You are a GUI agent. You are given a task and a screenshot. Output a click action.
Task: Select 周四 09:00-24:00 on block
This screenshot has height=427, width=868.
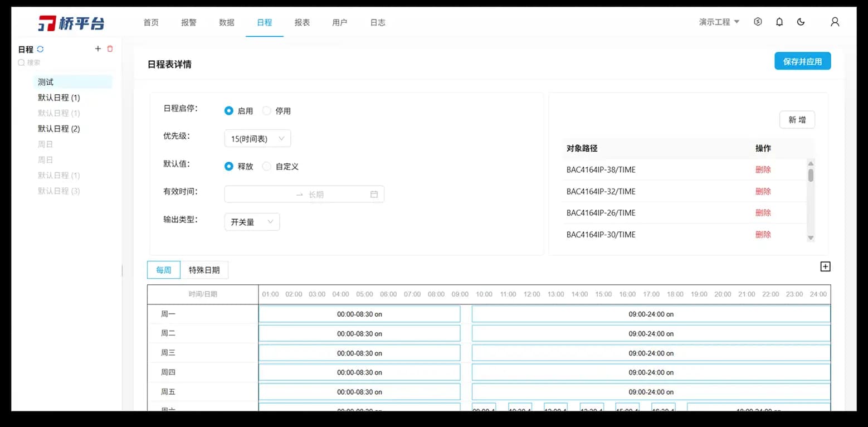651,372
